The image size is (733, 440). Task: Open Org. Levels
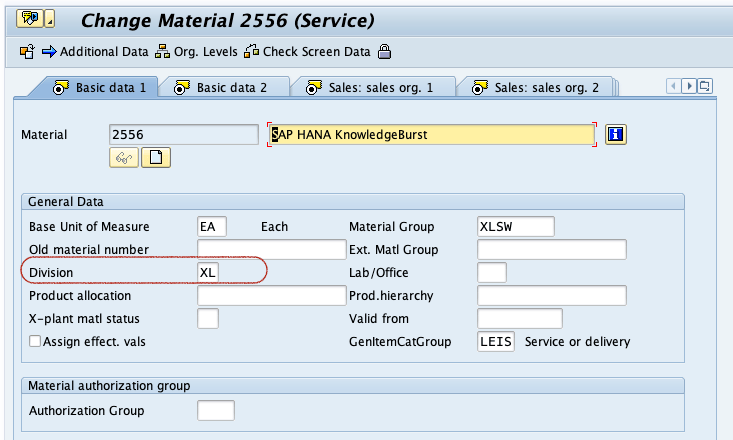coord(196,51)
